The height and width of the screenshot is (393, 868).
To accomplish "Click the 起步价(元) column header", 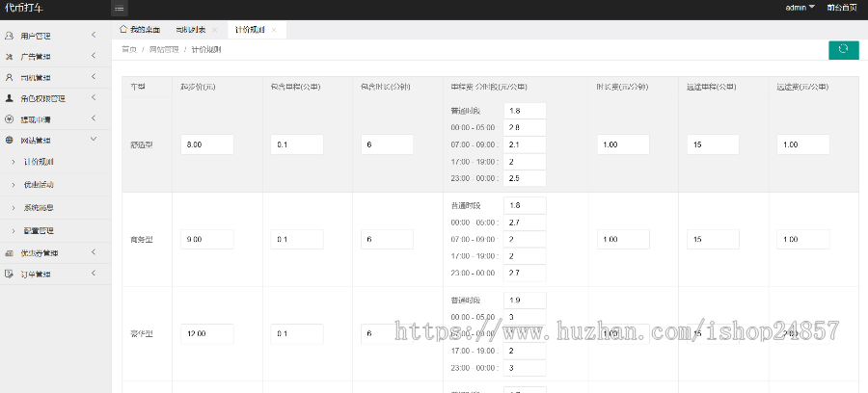I will pos(198,87).
